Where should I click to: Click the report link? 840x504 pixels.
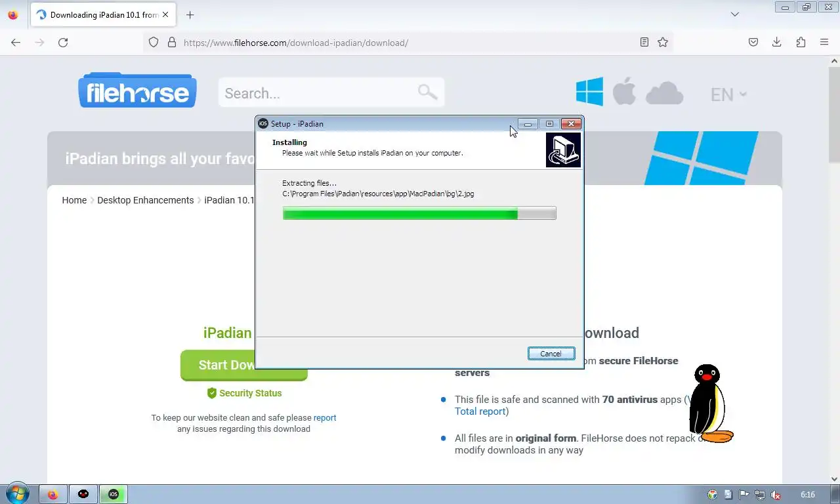tap(325, 417)
